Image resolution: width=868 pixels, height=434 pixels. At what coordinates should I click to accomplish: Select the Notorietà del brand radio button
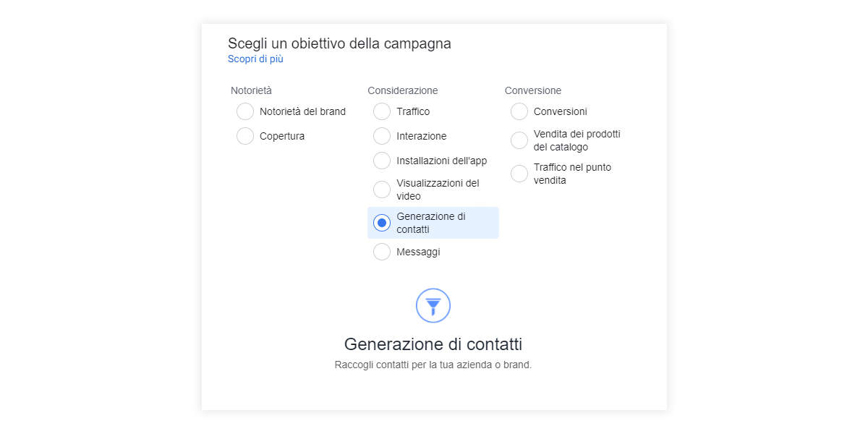click(x=245, y=111)
